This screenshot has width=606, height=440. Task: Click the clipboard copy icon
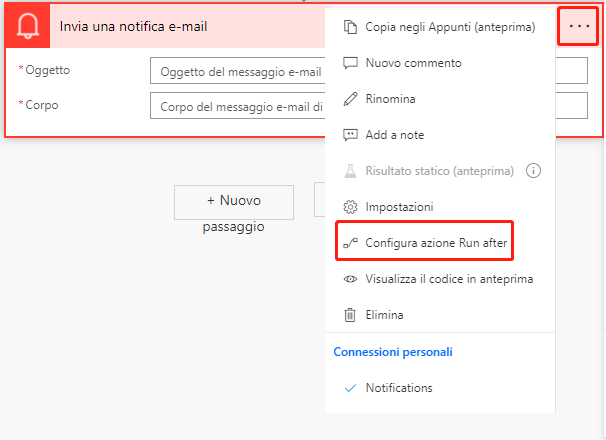point(350,27)
